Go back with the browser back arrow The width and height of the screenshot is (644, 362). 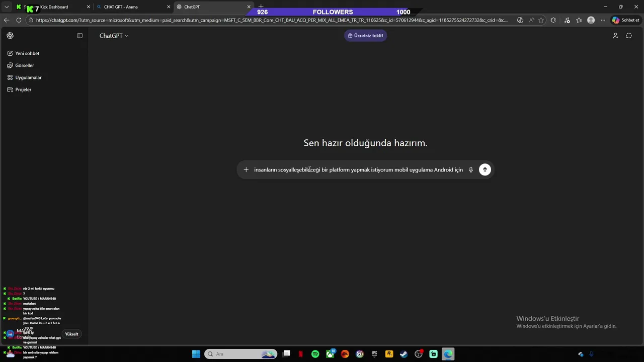tap(7, 20)
